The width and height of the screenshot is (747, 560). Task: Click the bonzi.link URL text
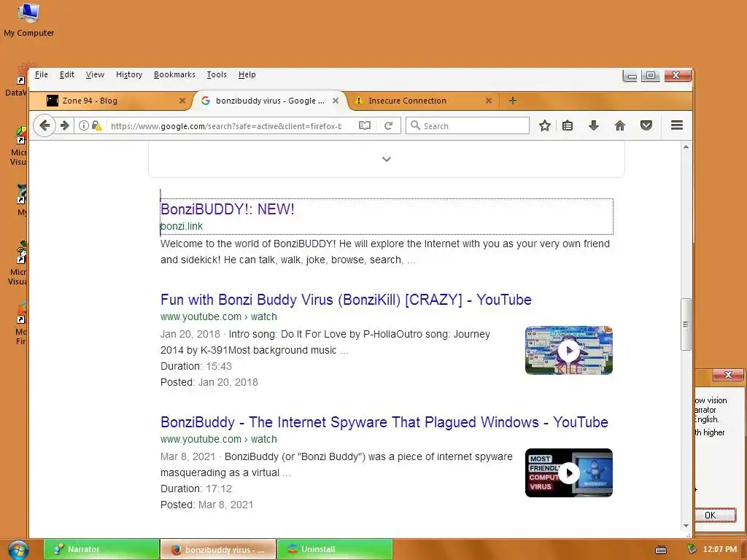point(182,226)
